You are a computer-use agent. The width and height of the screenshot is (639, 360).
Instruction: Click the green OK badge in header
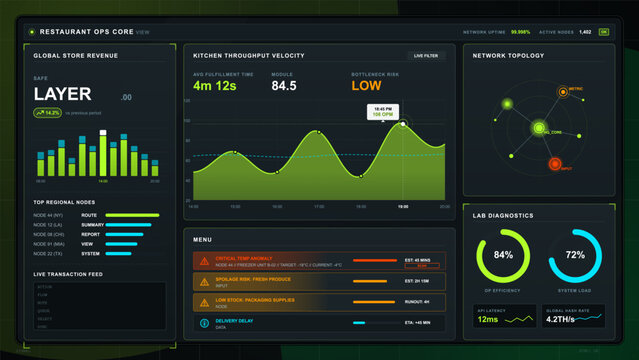pyautogui.click(x=604, y=32)
